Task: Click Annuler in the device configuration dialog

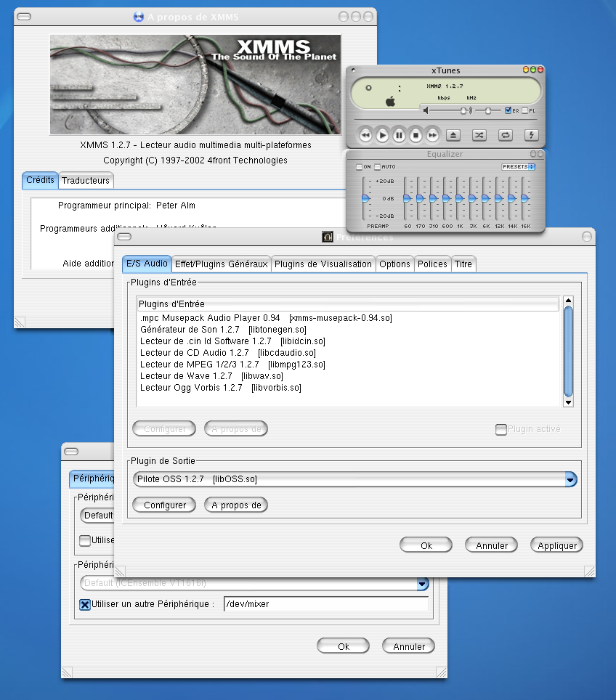Action: click(x=408, y=646)
